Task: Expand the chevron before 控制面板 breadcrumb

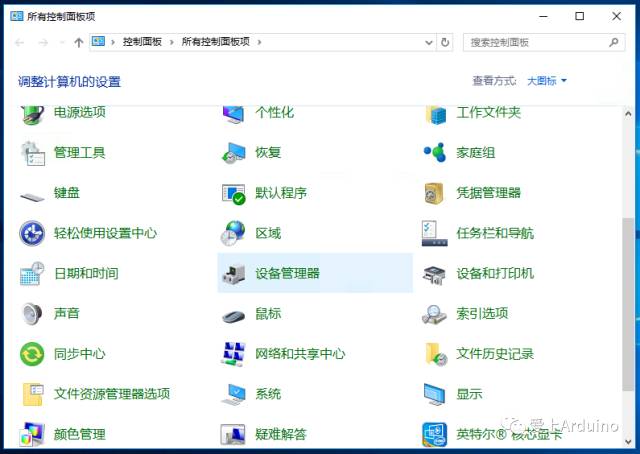Action: tap(113, 42)
